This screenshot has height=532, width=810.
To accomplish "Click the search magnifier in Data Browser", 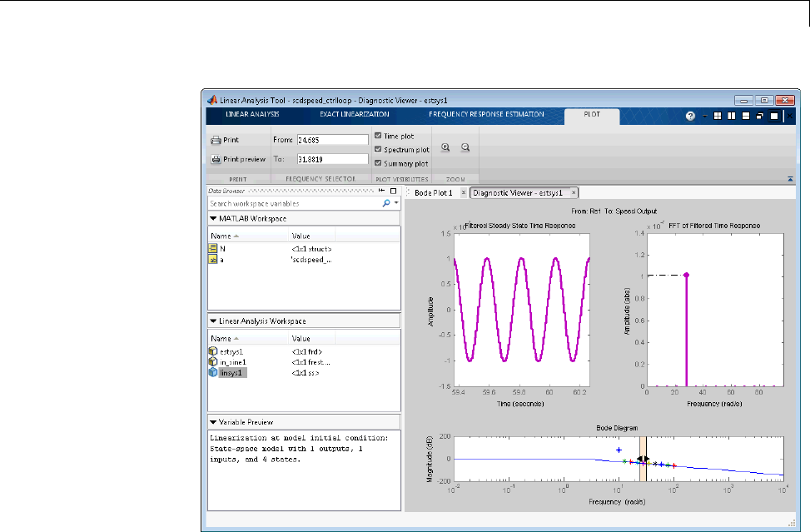I will coord(386,203).
